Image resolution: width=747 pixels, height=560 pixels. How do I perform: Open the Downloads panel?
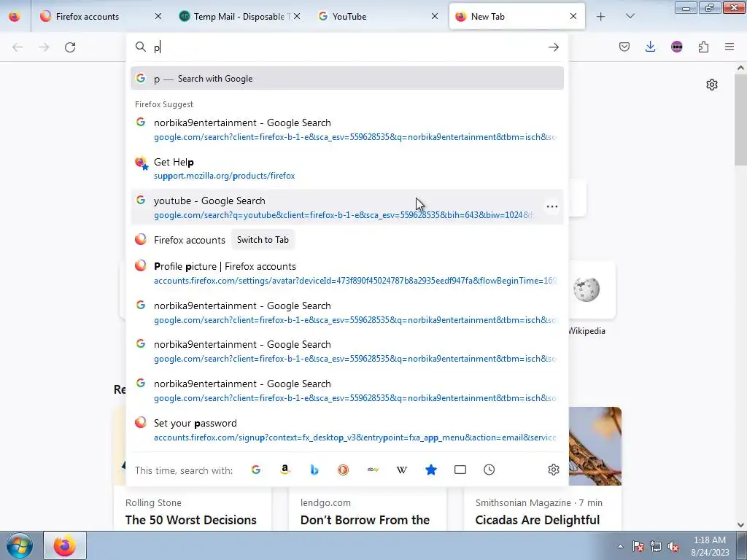pyautogui.click(x=650, y=47)
